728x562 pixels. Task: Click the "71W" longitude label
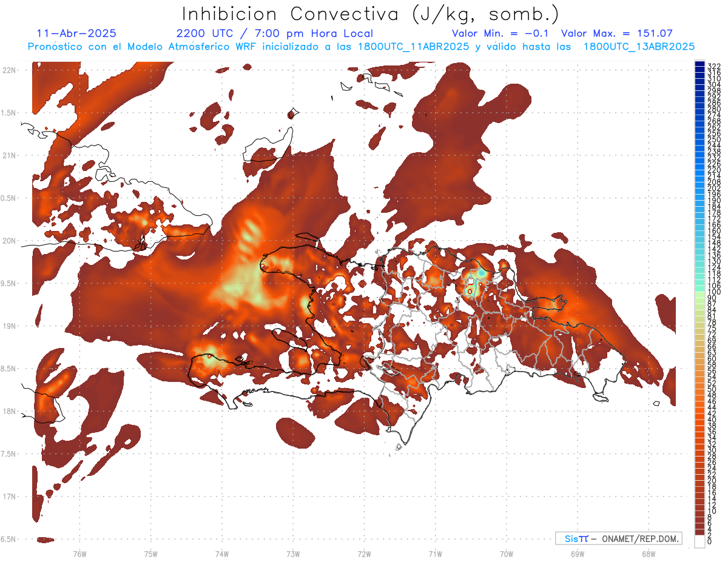pyautogui.click(x=435, y=554)
